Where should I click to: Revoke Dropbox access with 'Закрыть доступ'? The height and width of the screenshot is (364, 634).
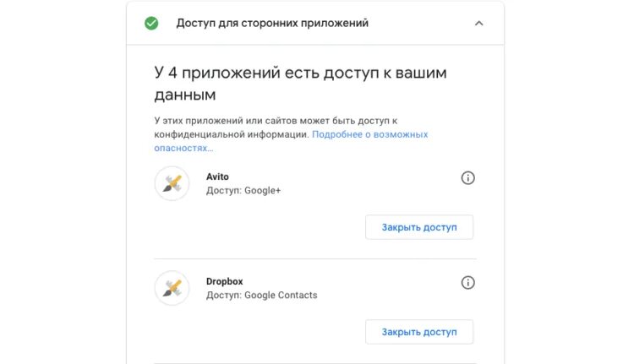click(419, 332)
